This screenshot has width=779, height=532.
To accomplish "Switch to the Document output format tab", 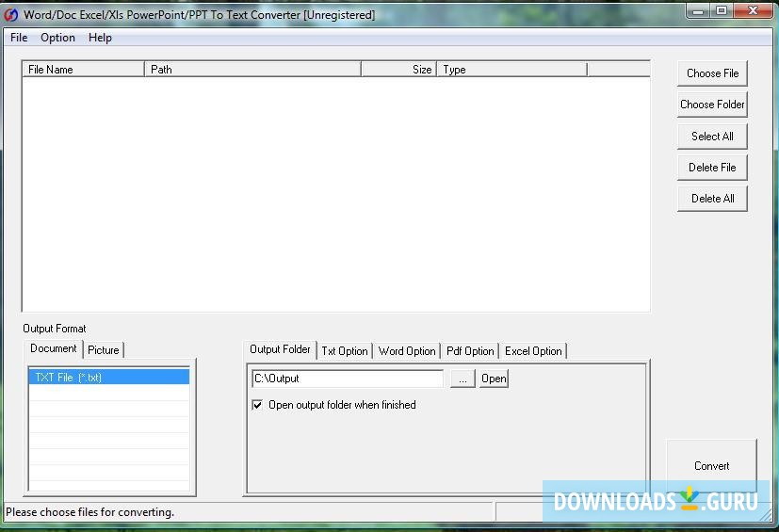I will click(x=54, y=348).
